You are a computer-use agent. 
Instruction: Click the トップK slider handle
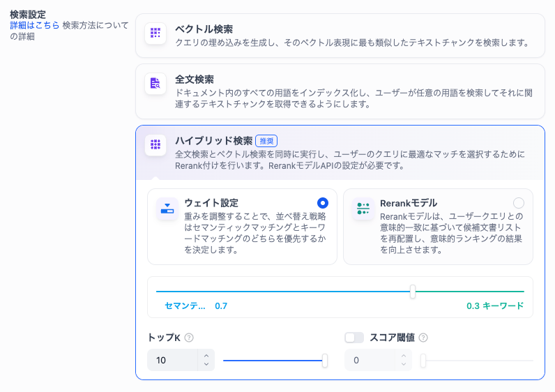click(x=325, y=361)
